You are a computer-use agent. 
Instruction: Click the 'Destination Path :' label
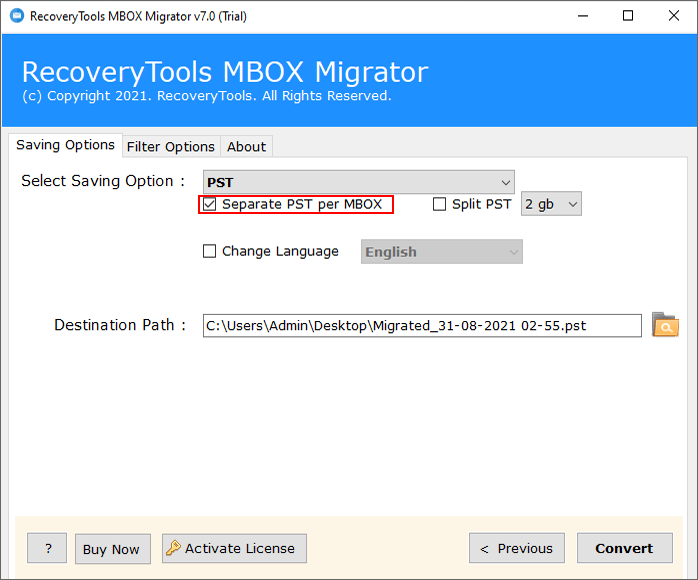pos(120,325)
